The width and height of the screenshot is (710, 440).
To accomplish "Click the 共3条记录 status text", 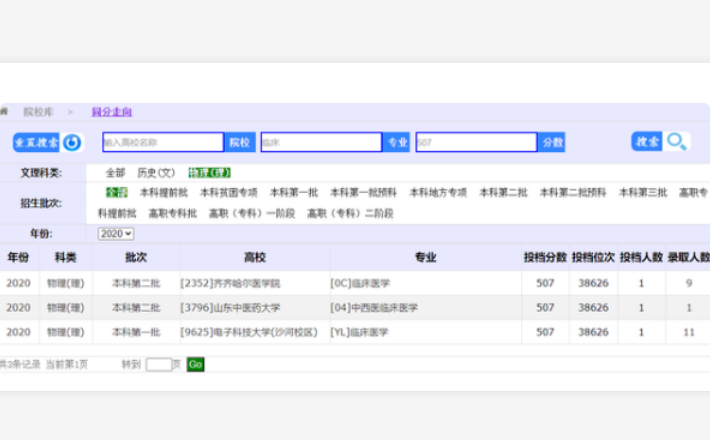I will point(20,364).
